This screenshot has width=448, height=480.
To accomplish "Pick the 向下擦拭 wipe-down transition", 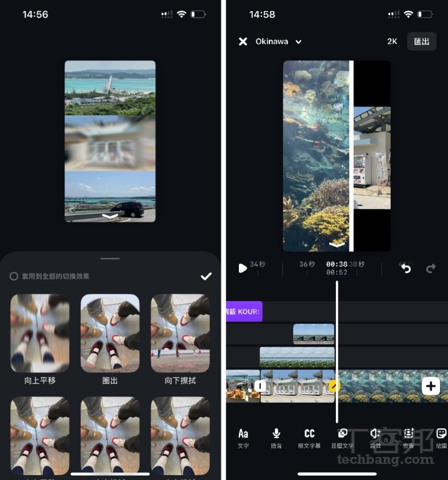I will [180, 333].
